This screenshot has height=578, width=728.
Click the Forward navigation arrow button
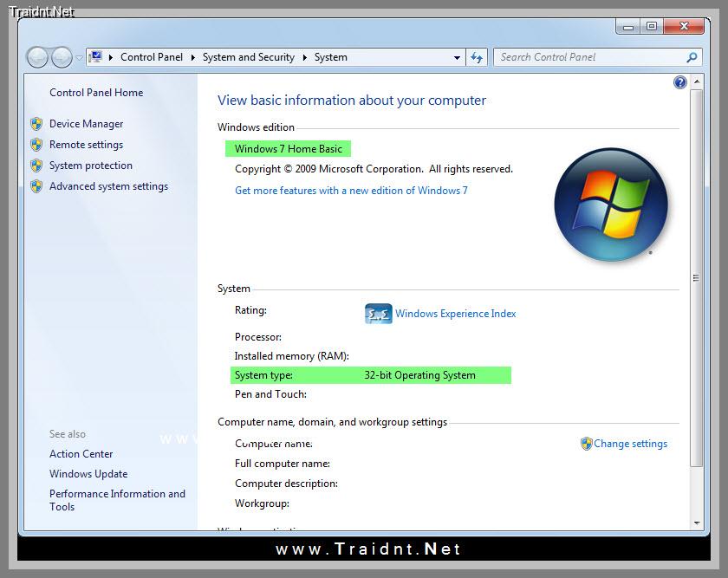pyautogui.click(x=62, y=57)
